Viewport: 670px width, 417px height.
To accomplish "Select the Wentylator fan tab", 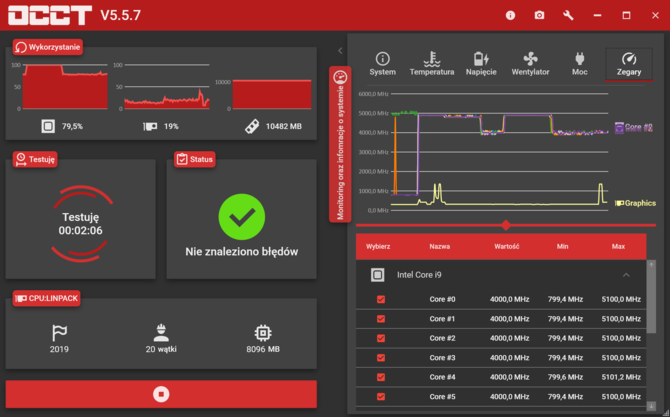I will (530, 64).
